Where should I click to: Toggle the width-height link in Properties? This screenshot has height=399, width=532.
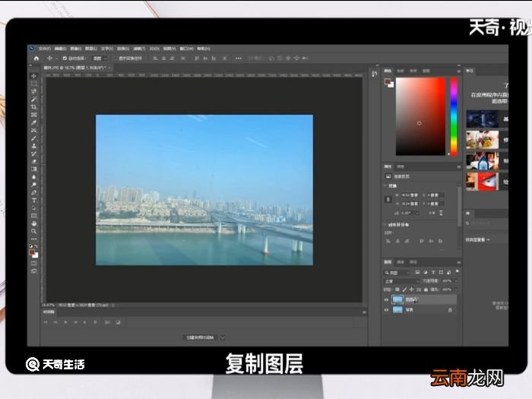point(388,199)
